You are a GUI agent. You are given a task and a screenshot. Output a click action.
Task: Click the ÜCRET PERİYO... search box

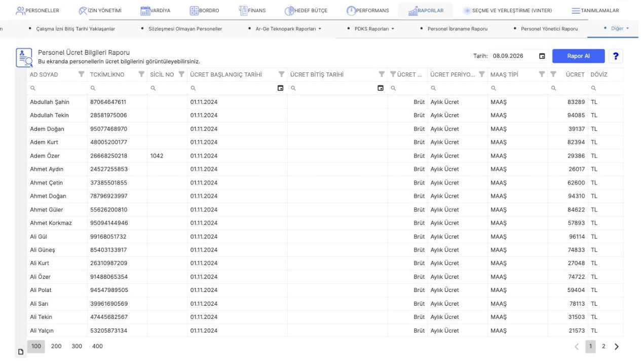pyautogui.click(x=458, y=88)
